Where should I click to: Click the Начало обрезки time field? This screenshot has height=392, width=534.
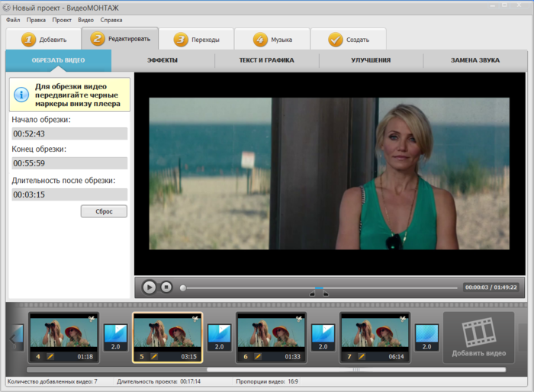click(x=69, y=133)
